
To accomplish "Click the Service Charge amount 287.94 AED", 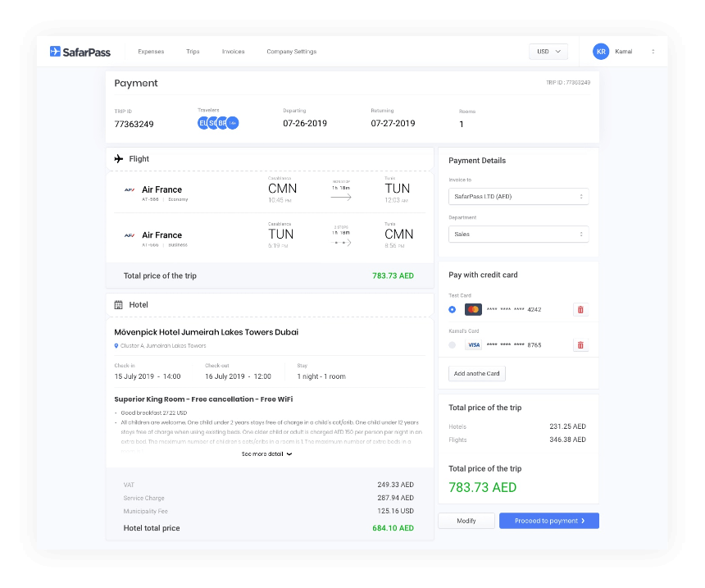I will [396, 498].
